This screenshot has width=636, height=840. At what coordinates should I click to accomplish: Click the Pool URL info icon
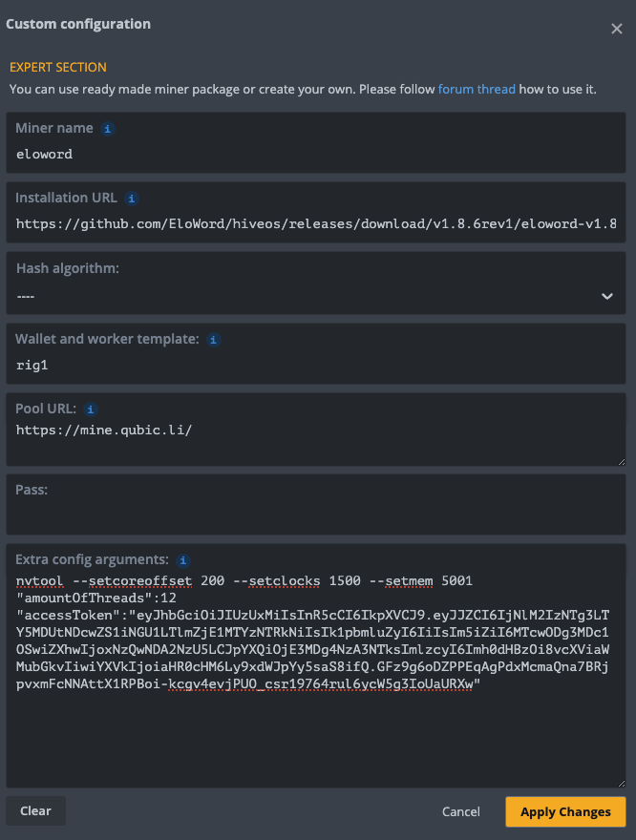90,409
